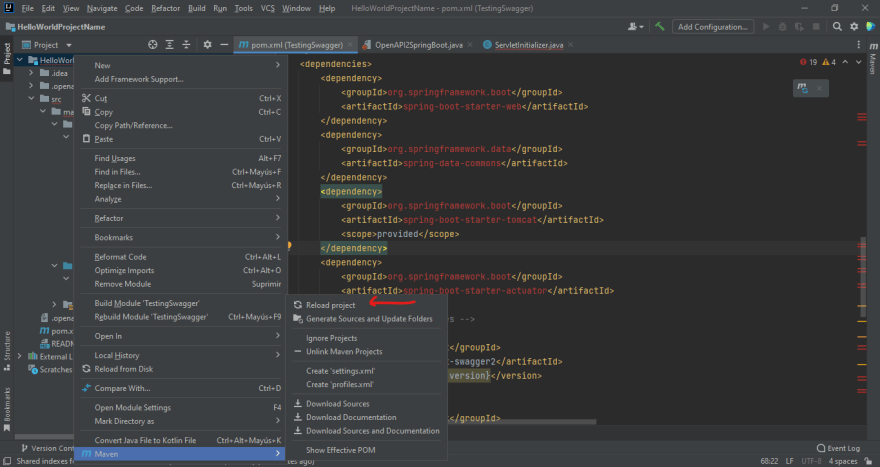The height and width of the screenshot is (467, 880).
Task: Click the editor horizontal scrollbar
Action: coord(522,422)
